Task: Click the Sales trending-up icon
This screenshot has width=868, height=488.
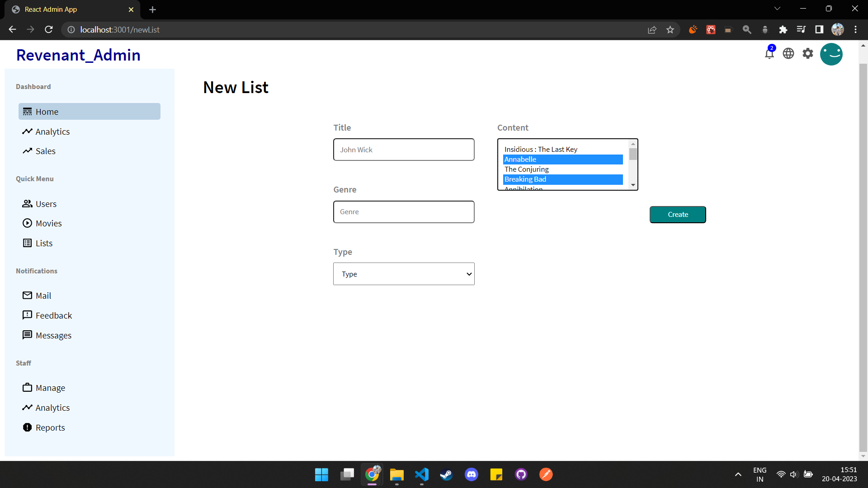Action: 27,151
